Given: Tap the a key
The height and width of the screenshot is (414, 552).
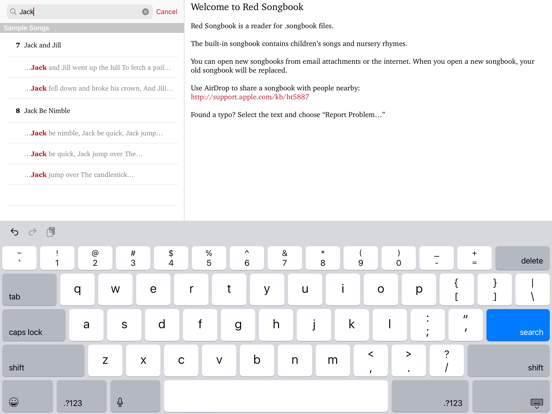Looking at the screenshot, I should pyautogui.click(x=86, y=325).
